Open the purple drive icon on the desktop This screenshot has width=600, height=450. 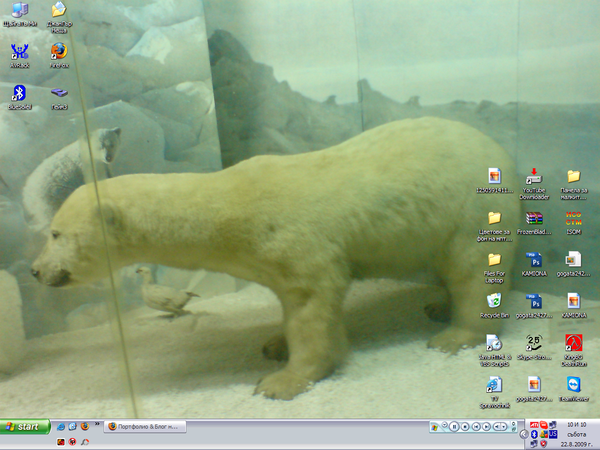tap(59, 98)
